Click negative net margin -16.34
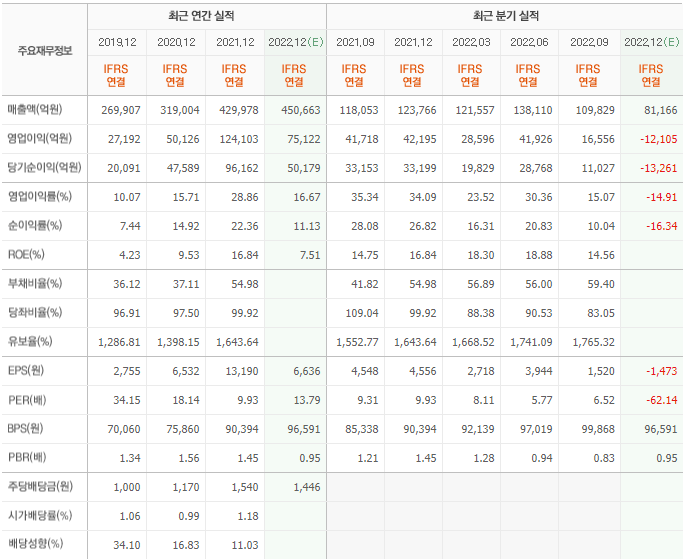This screenshot has height=559, width=688. point(662,226)
